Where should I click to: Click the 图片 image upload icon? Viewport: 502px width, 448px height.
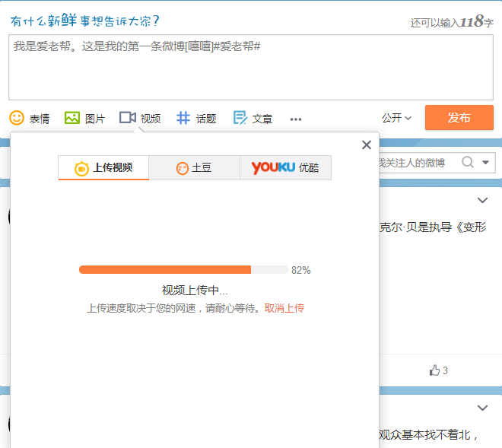point(72,118)
